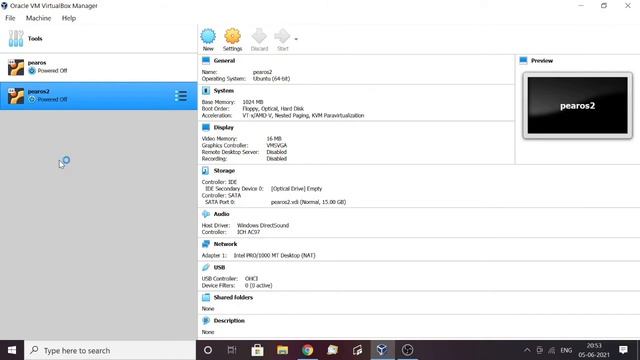Image resolution: width=640 pixels, height=360 pixels.
Task: Click the 16 MB video memory value
Action: (274, 139)
